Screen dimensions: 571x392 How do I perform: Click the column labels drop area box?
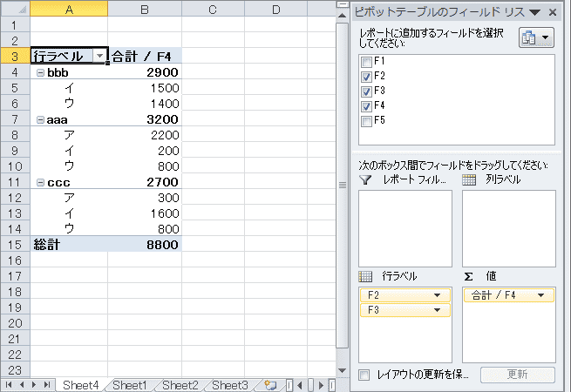coord(509,228)
